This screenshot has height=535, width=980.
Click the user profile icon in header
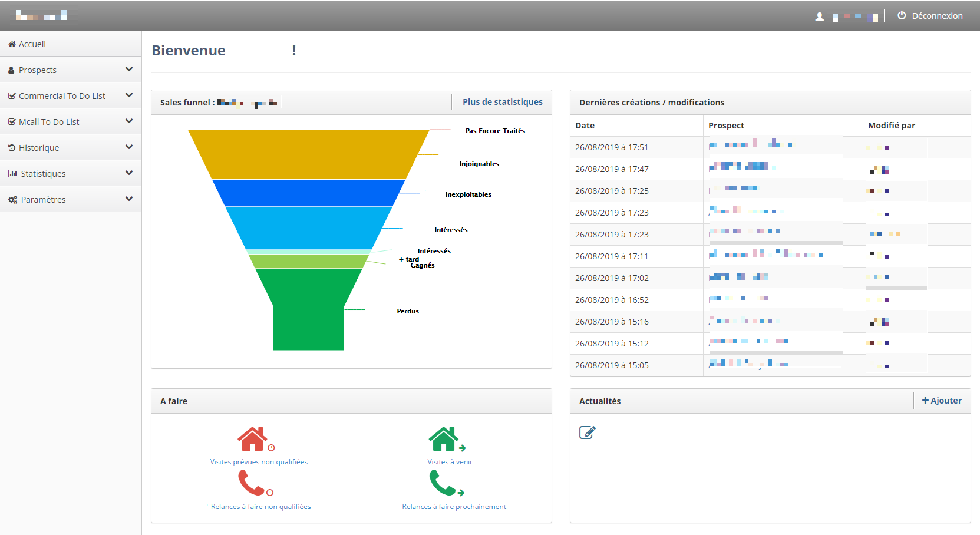point(819,16)
